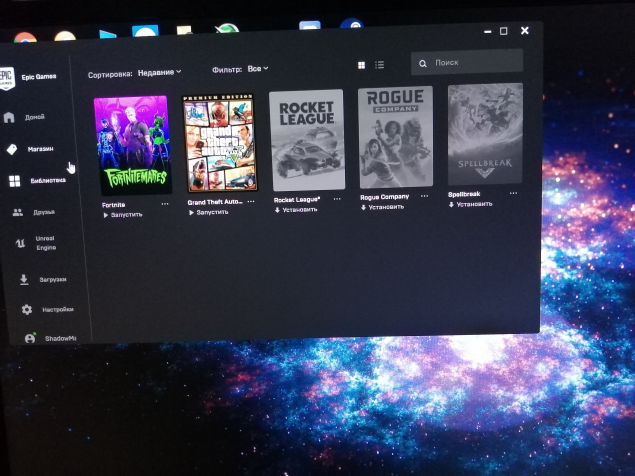
Task: Click the Epic Games sidebar title text
Action: point(39,77)
